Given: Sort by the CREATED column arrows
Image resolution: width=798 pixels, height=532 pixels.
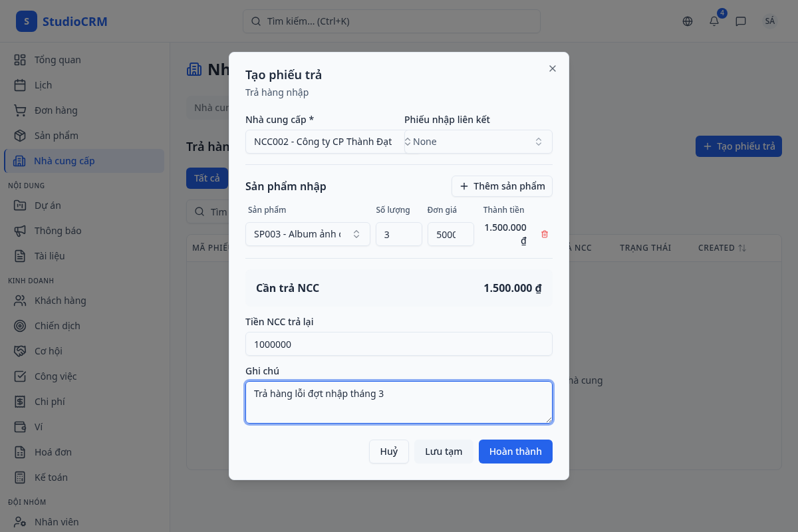Looking at the screenshot, I should pyautogui.click(x=742, y=248).
